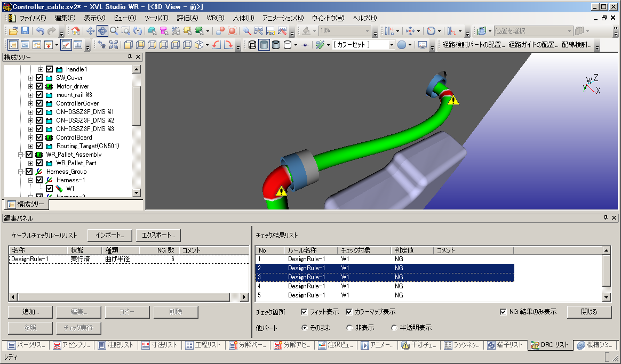Uncheck the フィット表示 checkbox

304,312
